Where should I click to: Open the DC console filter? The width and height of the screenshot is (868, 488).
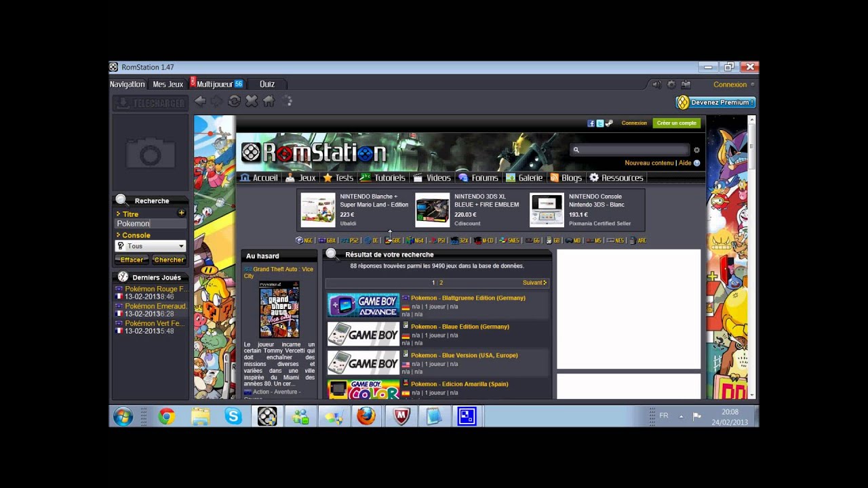tap(371, 241)
